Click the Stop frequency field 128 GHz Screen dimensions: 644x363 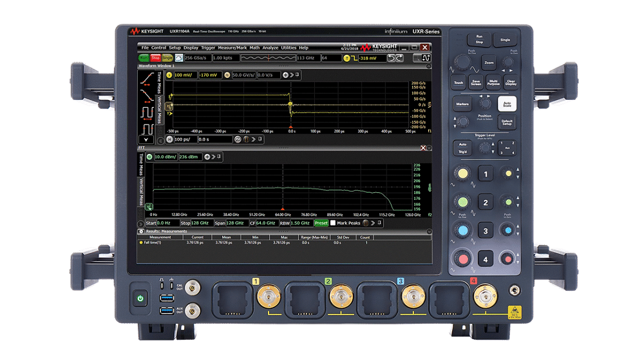point(202,223)
